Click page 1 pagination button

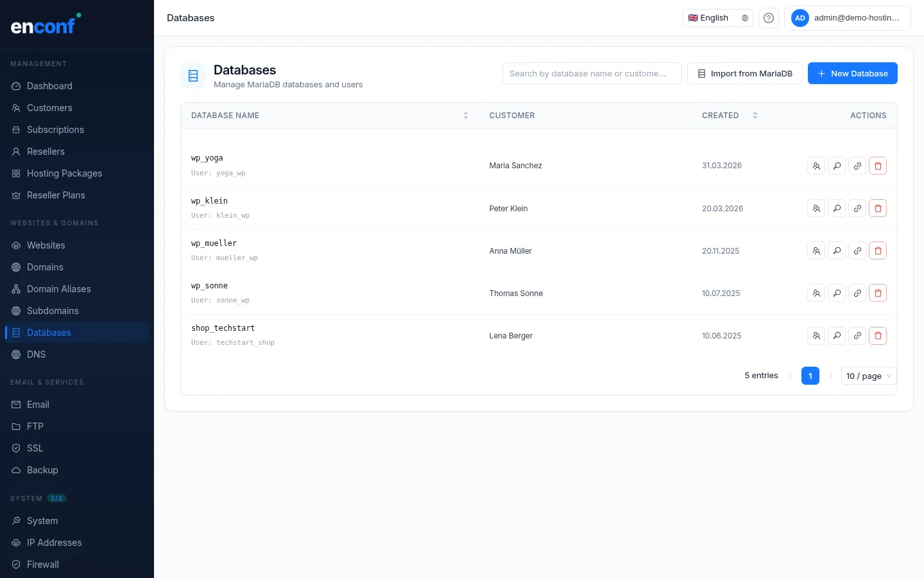coord(810,376)
